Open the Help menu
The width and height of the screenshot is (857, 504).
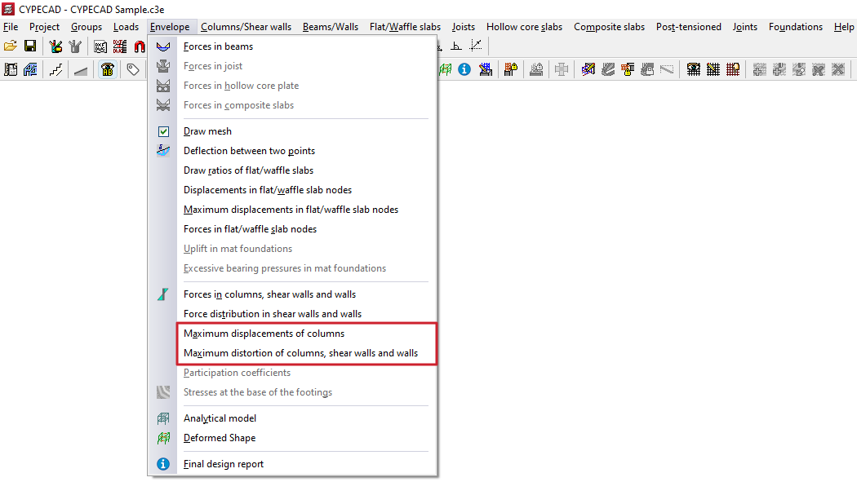coord(843,27)
